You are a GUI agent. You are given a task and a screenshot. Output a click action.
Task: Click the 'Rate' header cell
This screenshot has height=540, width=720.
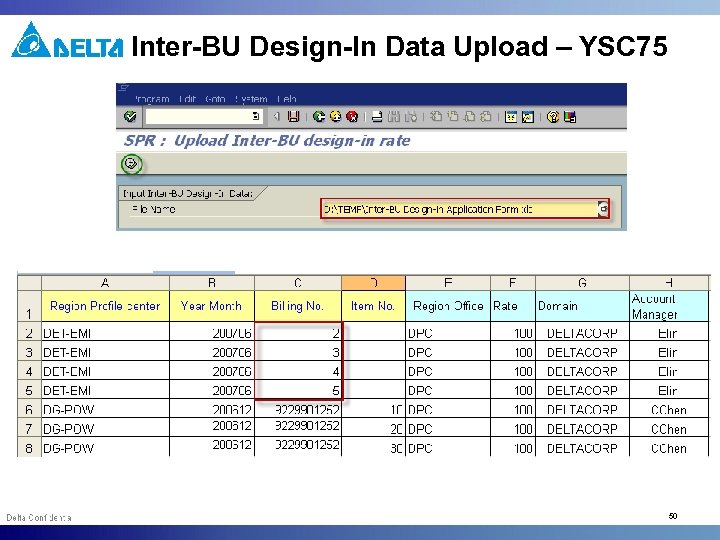point(512,306)
